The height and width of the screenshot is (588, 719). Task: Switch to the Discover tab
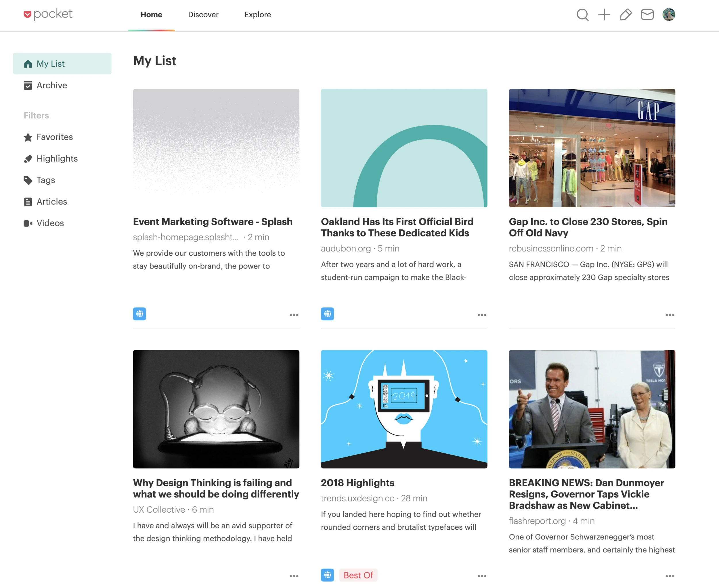pyautogui.click(x=203, y=15)
